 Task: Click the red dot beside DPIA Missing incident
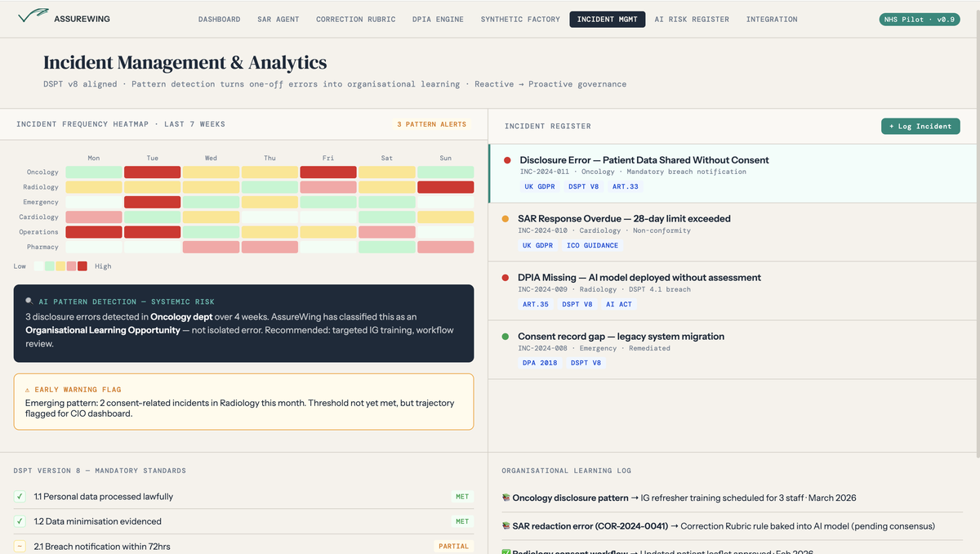[506, 278]
